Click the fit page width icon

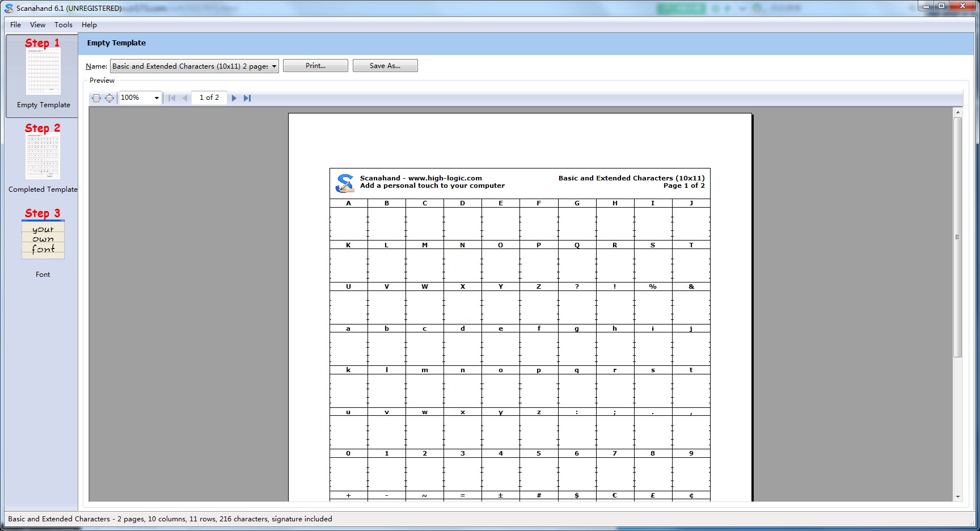[96, 98]
